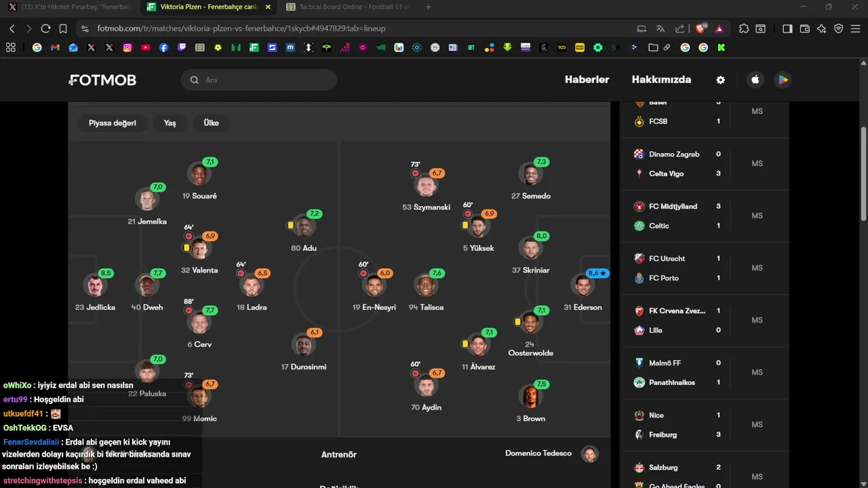Click the share page icon
Viewport: 868px width, 488px height.
(x=679, y=28)
